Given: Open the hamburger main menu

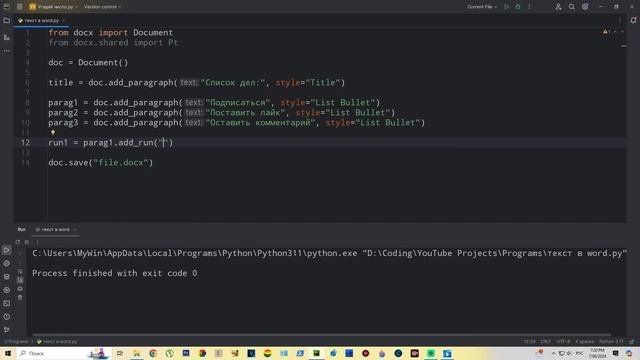Looking at the screenshot, I should (x=20, y=7).
